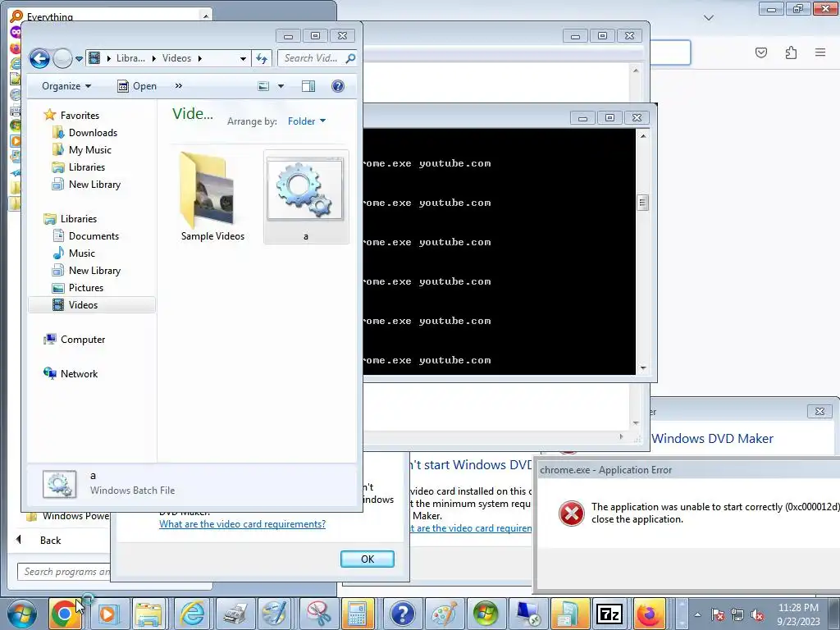Click Back in the Start menu
Viewport: 840px width, 630px height.
pos(50,541)
